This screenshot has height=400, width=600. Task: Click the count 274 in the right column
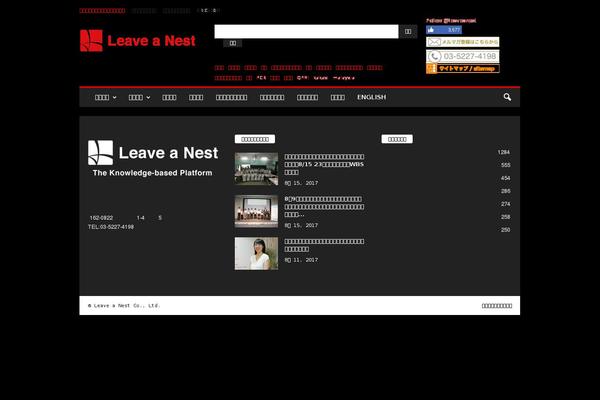[x=505, y=204]
